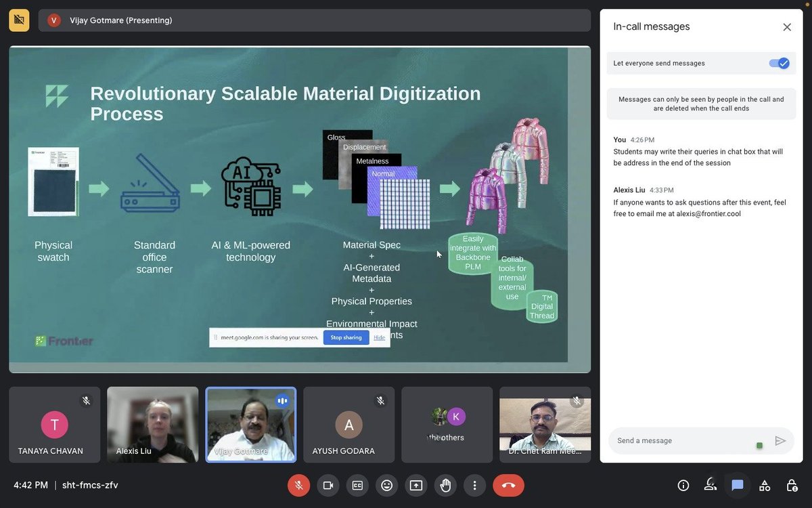Open host controls lock icon
Image resolution: width=812 pixels, height=508 pixels.
pyautogui.click(x=792, y=485)
